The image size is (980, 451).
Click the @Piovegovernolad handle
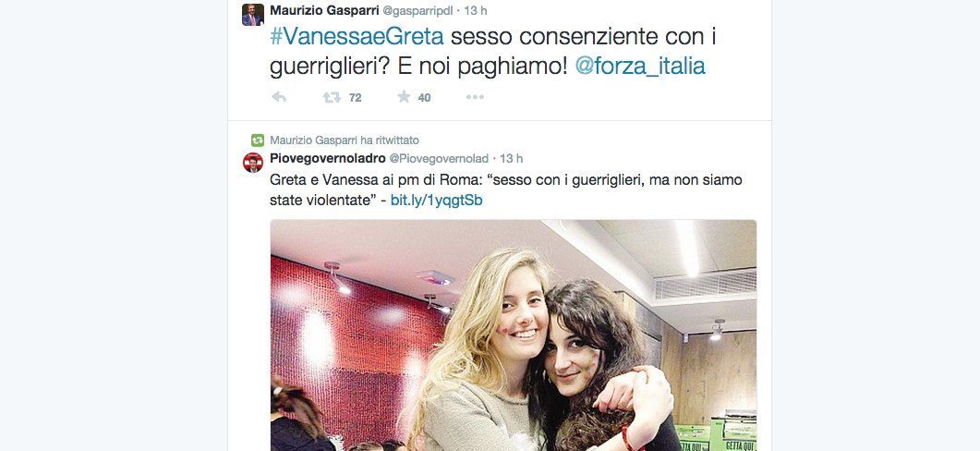click(x=439, y=159)
